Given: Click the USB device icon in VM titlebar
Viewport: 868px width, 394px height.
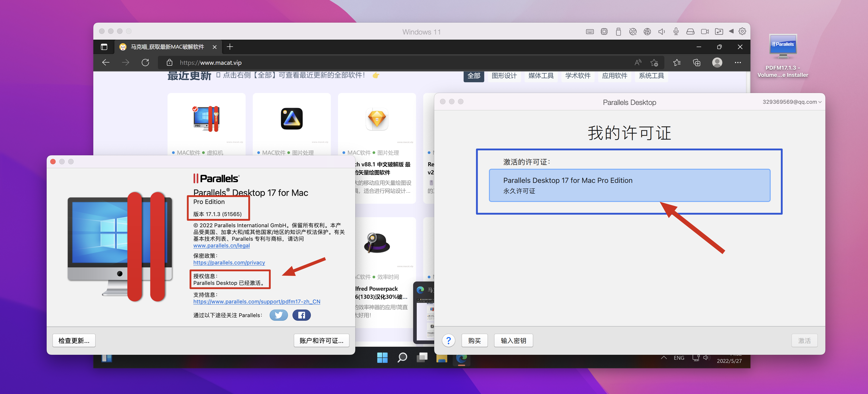Looking at the screenshot, I should click(x=618, y=32).
